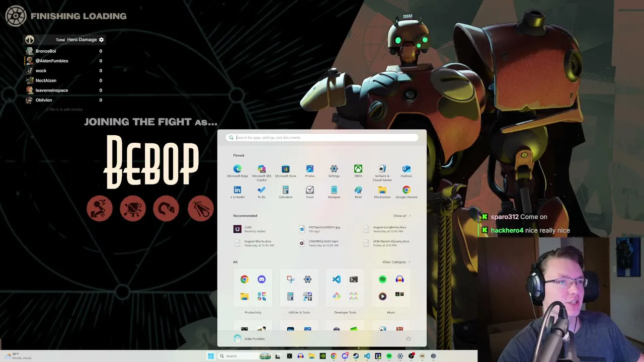
Task: Open the Music category label
Action: pos(391,313)
